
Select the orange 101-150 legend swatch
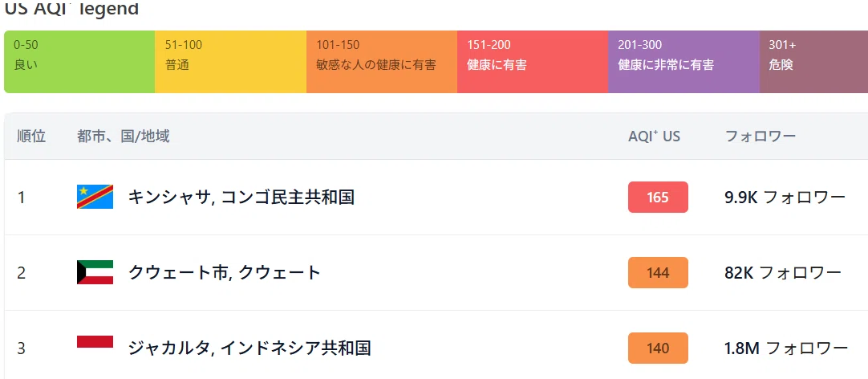pos(381,62)
